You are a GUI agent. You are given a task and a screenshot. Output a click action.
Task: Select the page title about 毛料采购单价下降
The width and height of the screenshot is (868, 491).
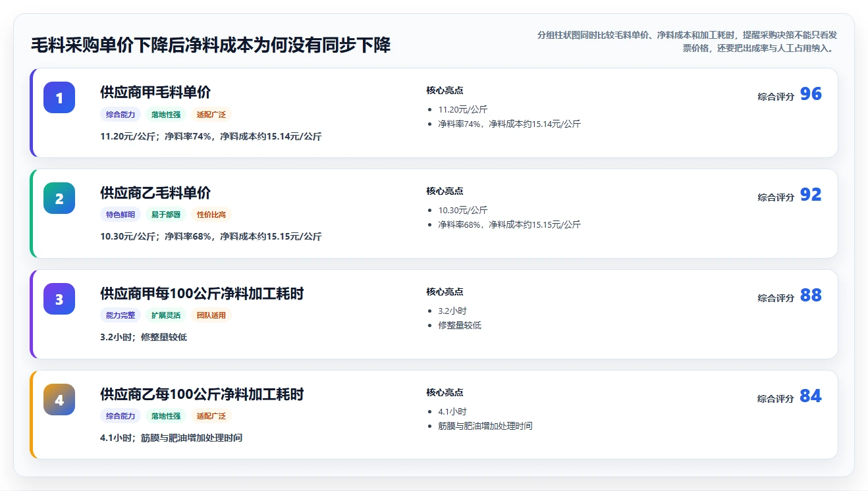(x=211, y=45)
